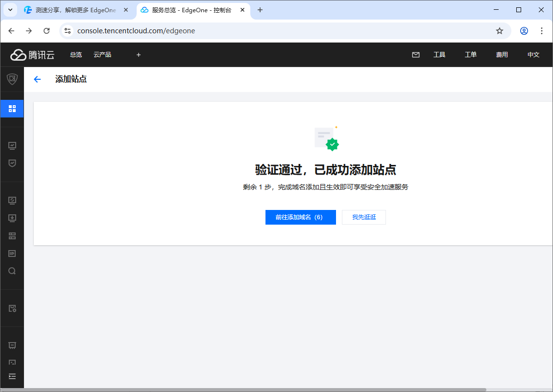The height and width of the screenshot is (392, 553).
Task: Click the blue back arrow beside 添加站点
Action: pyautogui.click(x=37, y=79)
